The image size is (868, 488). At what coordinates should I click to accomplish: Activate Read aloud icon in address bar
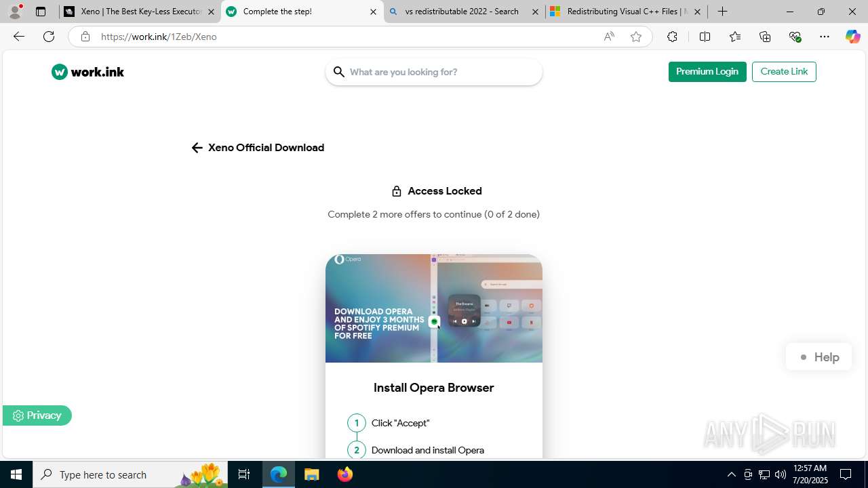click(609, 37)
